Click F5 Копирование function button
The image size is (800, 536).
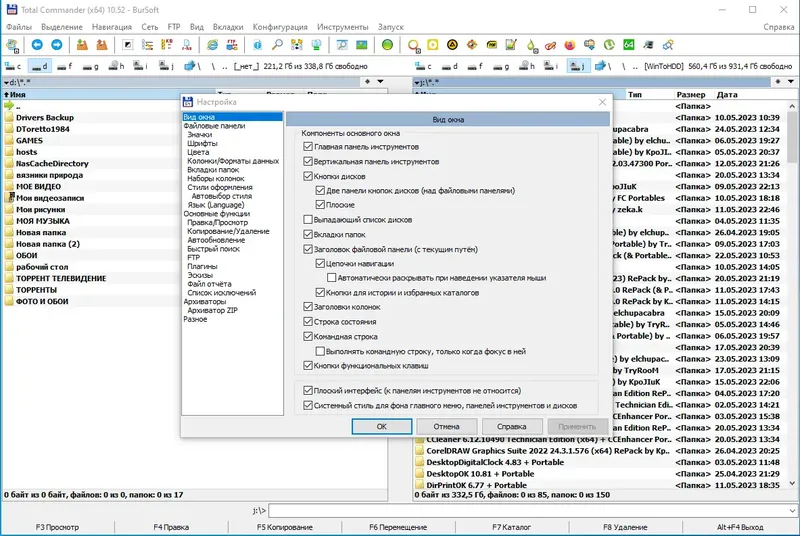(285, 527)
